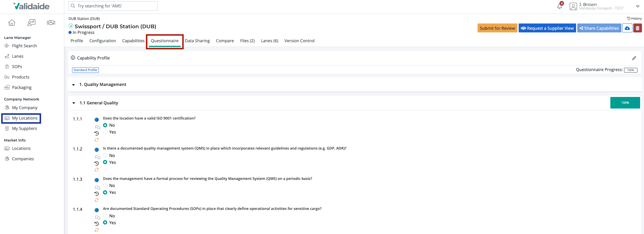Open the handshake icon in sidebar
644x234 pixels.
point(51,23)
